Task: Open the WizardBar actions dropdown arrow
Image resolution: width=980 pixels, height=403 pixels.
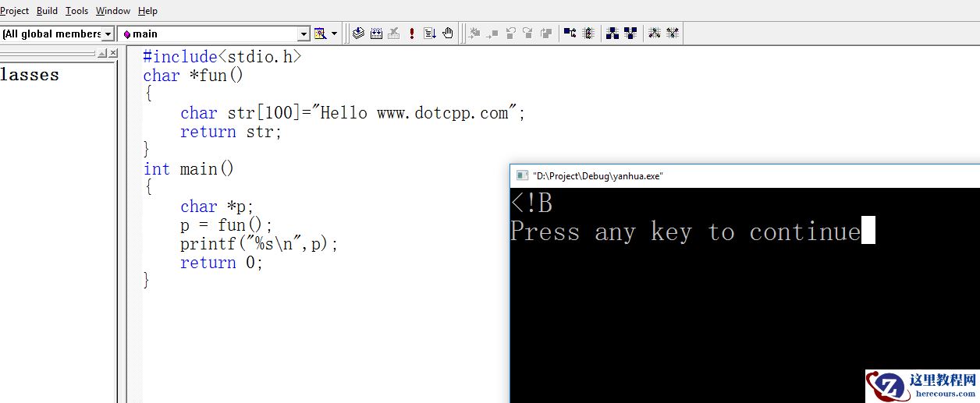Action: tap(335, 34)
